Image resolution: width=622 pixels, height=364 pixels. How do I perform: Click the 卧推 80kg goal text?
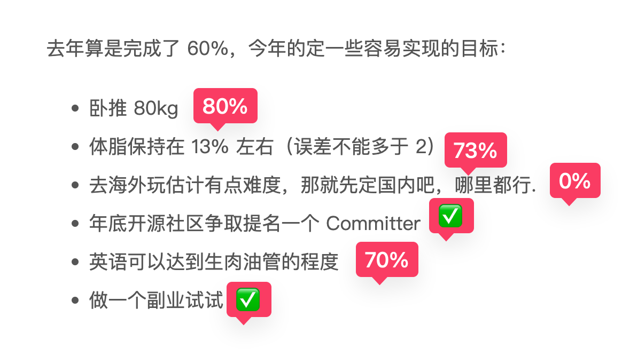134,108
